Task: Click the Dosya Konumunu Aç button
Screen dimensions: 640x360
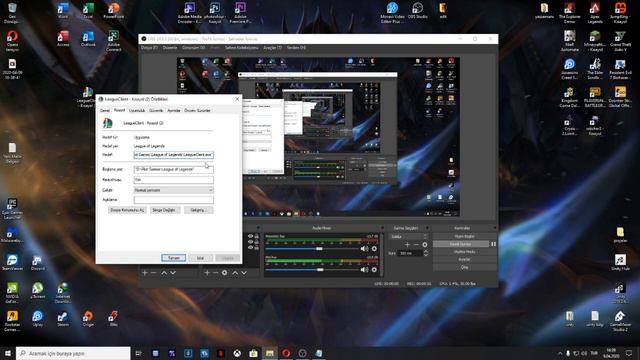Action: [x=127, y=210]
